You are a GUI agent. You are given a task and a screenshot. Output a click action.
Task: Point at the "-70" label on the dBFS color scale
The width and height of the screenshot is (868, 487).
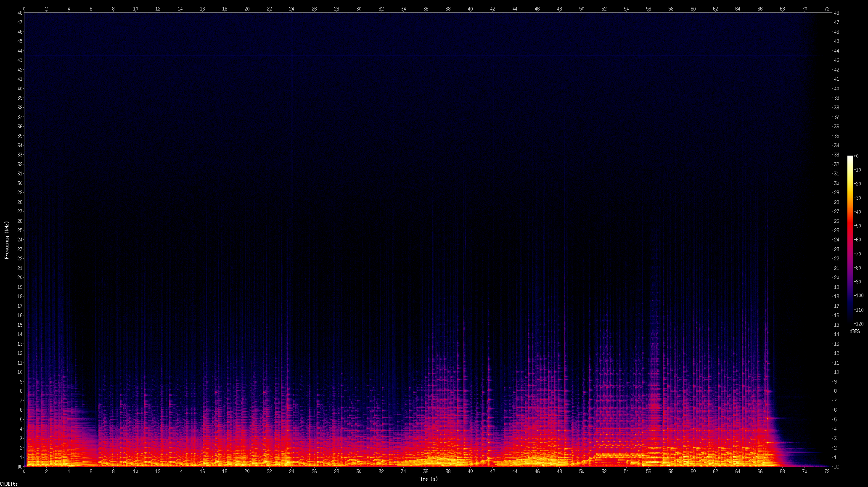(857, 254)
